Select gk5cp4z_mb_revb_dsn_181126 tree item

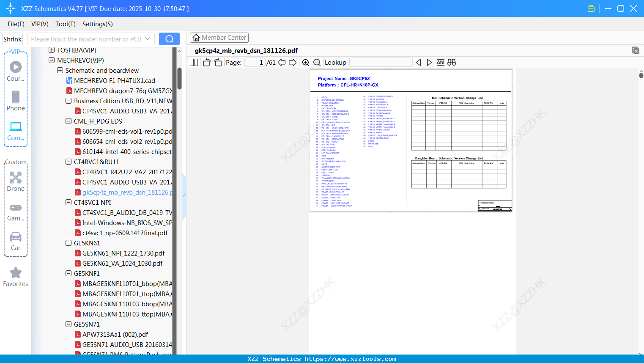click(123, 192)
